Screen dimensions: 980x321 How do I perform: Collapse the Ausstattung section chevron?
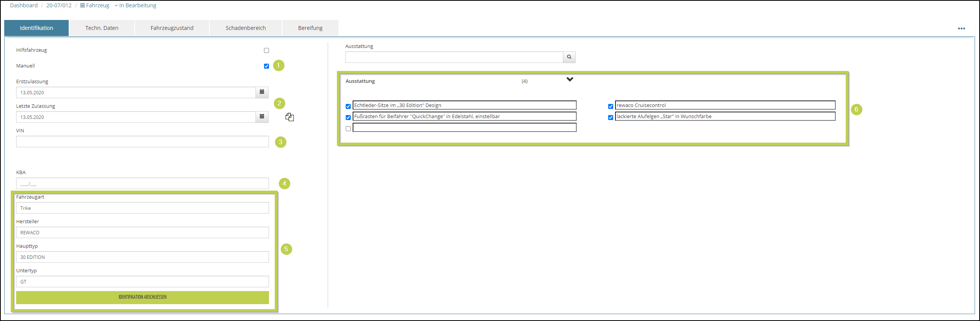(570, 79)
